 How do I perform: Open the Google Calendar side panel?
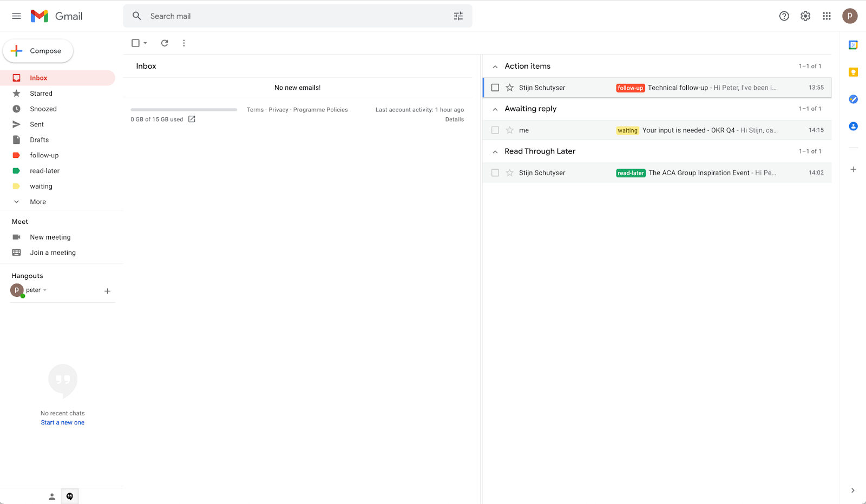853,45
